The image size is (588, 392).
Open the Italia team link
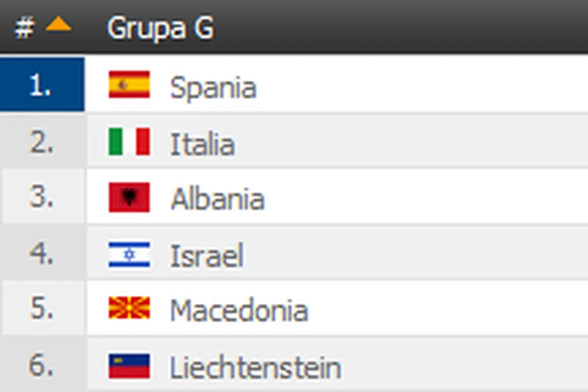pyautogui.click(x=202, y=144)
